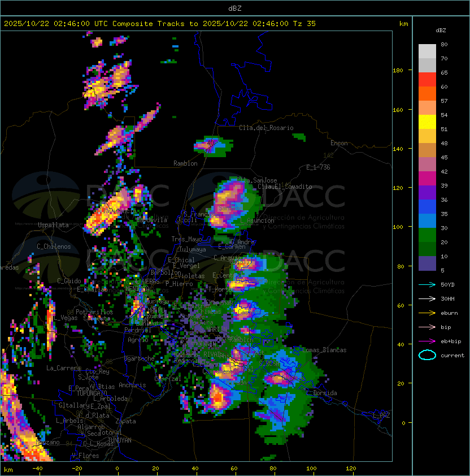Click the 'eburn' legend label

coord(449,313)
